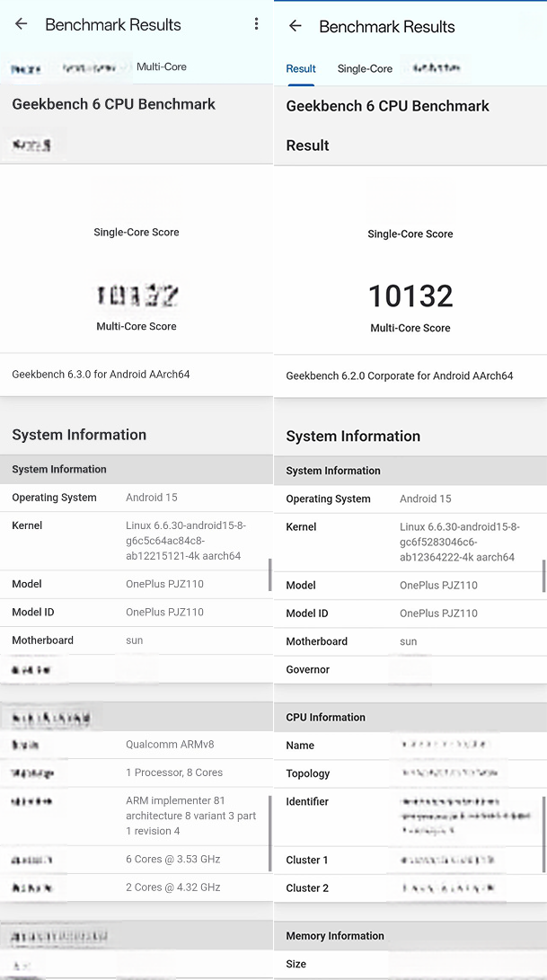547x980 pixels.
Task: Click 2 Cores @ 4.32 GHz value
Action: click(x=172, y=887)
